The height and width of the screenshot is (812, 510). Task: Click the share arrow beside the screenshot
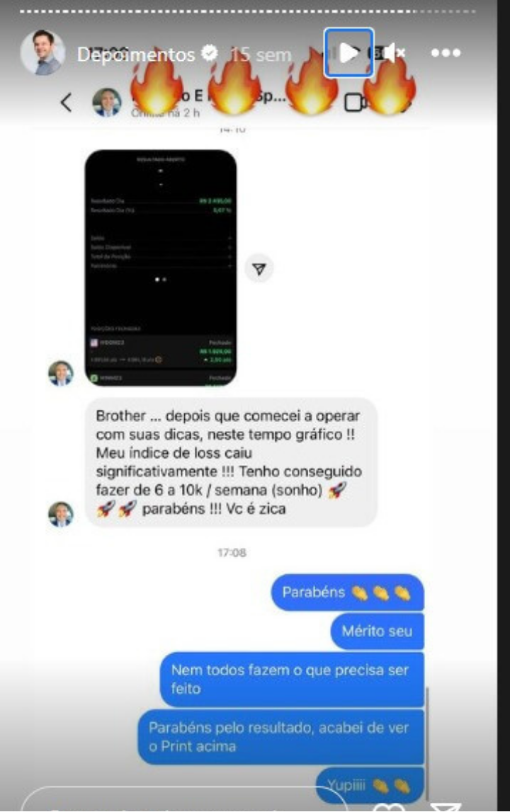click(x=259, y=268)
